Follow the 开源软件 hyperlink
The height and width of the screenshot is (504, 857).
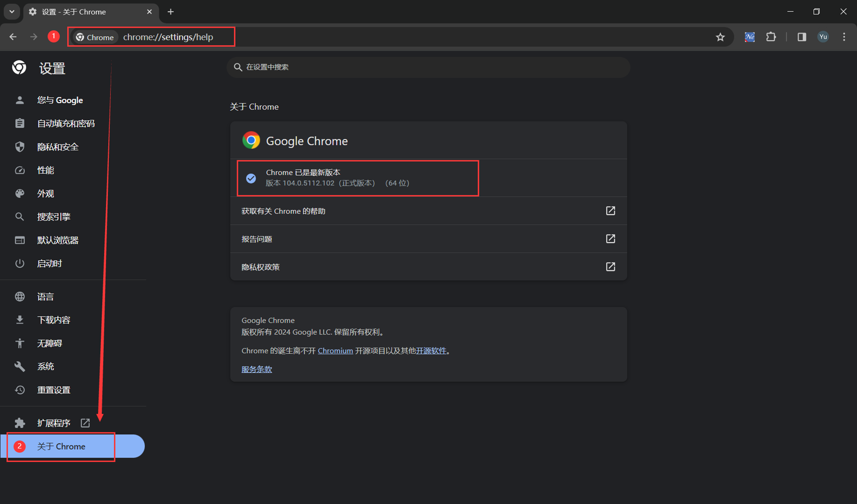pyautogui.click(x=431, y=350)
